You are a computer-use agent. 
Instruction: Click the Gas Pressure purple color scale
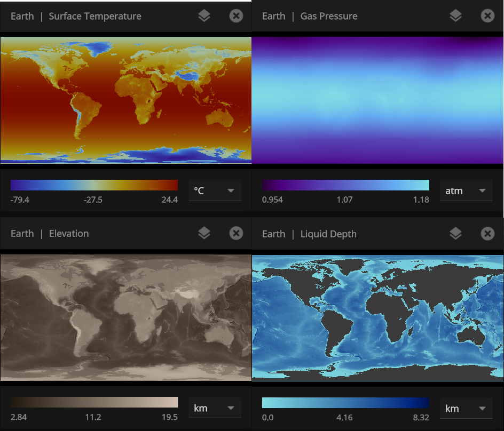(345, 185)
